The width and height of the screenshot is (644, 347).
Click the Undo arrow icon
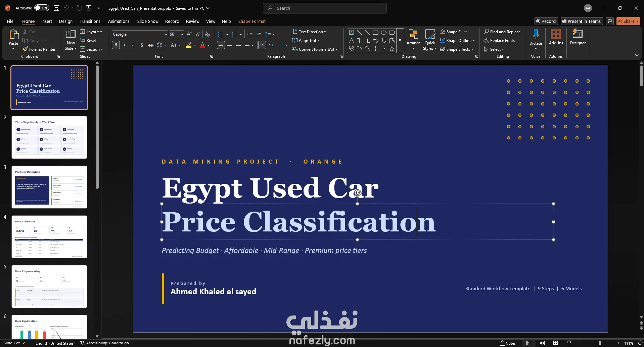66,8
